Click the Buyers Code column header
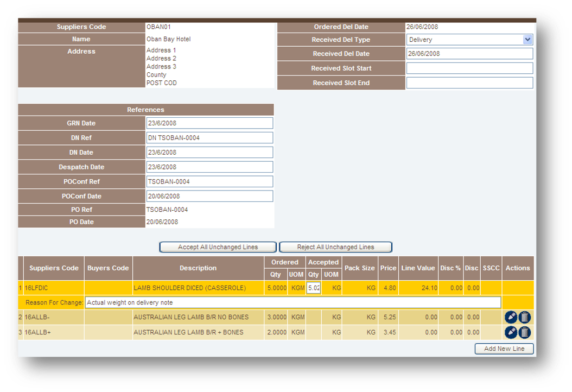The height and width of the screenshot is (392, 572). [109, 268]
